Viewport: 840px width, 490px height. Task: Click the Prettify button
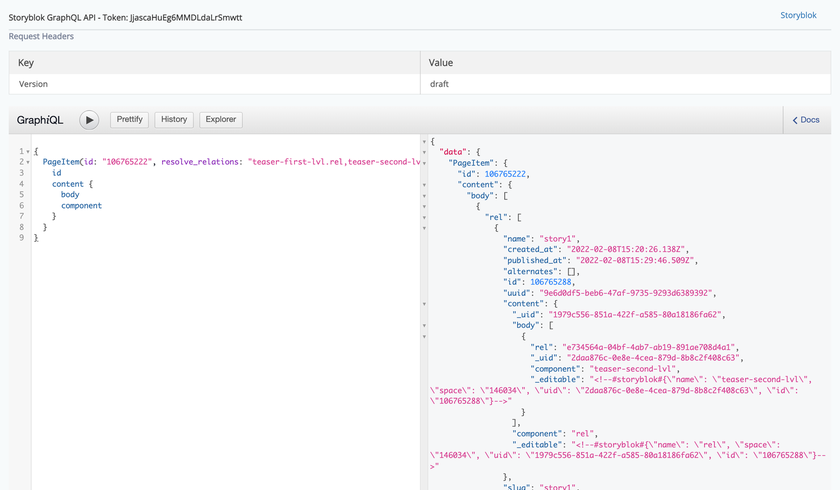[x=130, y=120]
